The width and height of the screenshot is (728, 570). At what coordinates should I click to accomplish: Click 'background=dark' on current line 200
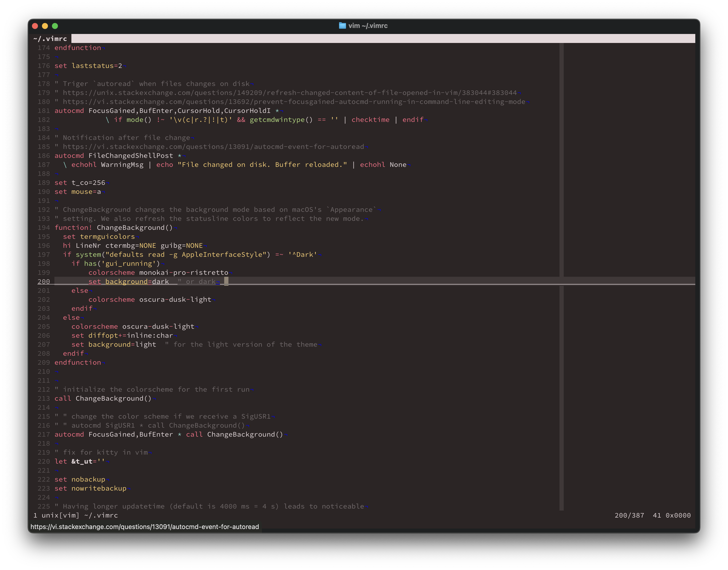pyautogui.click(x=137, y=282)
